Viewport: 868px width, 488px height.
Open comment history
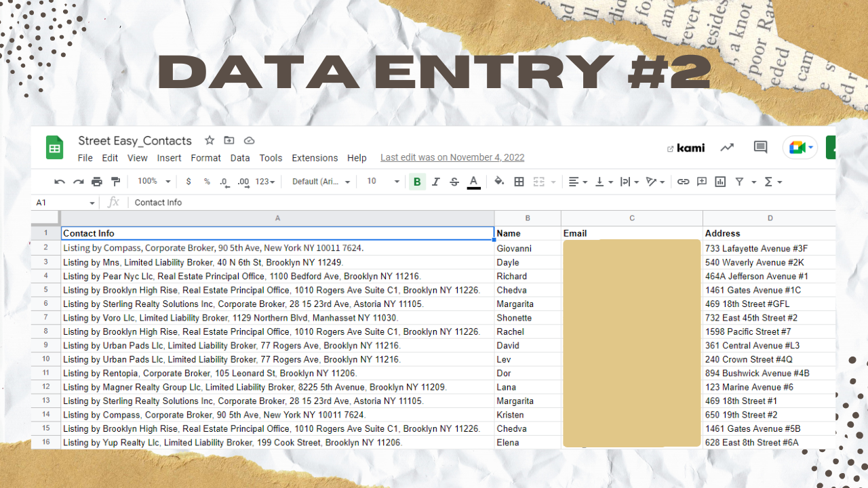point(761,147)
